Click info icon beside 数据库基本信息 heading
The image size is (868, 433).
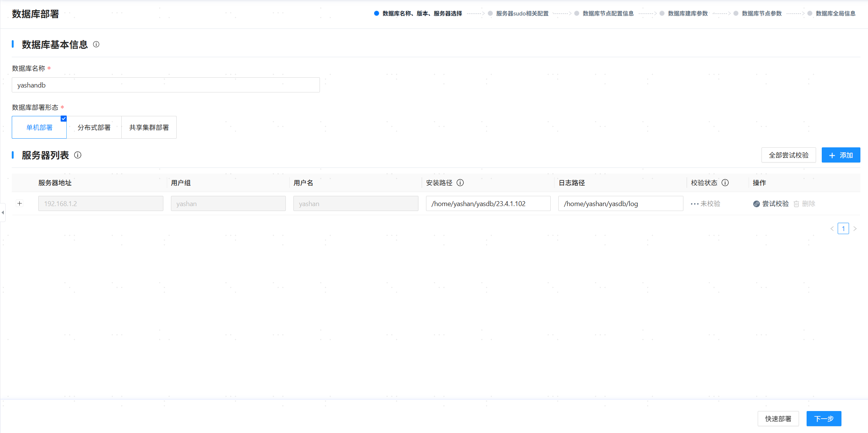96,44
